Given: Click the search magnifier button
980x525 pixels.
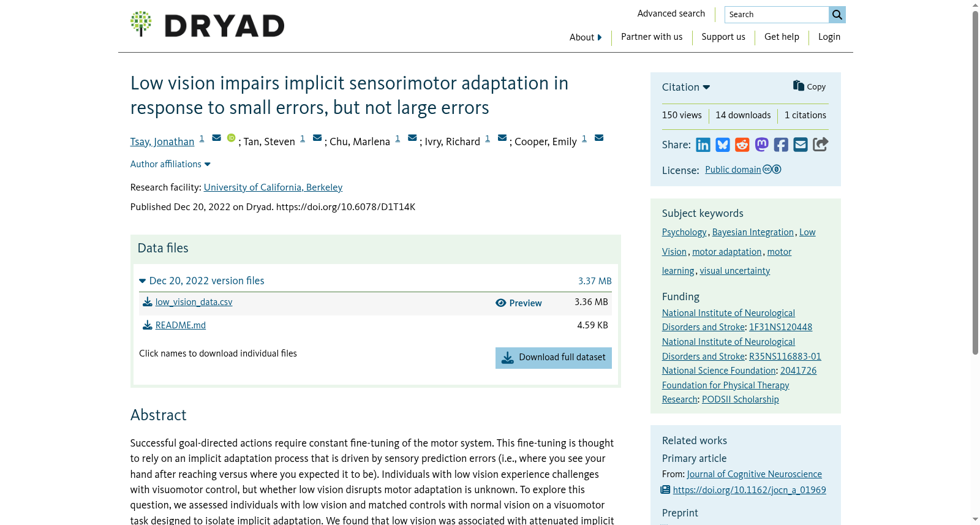Looking at the screenshot, I should [x=837, y=15].
